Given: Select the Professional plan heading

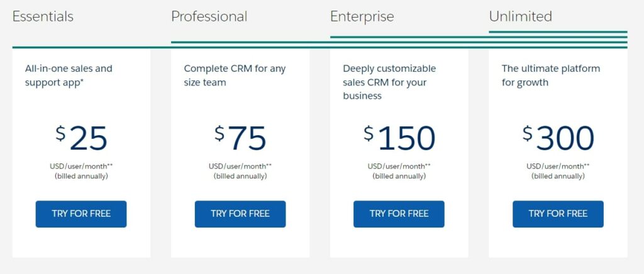Looking at the screenshot, I should pos(209,16).
